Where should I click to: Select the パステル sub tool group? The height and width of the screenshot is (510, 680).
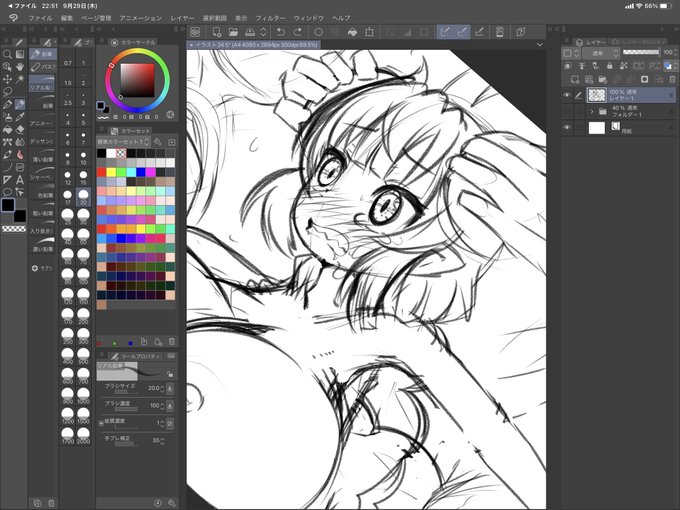click(42, 67)
